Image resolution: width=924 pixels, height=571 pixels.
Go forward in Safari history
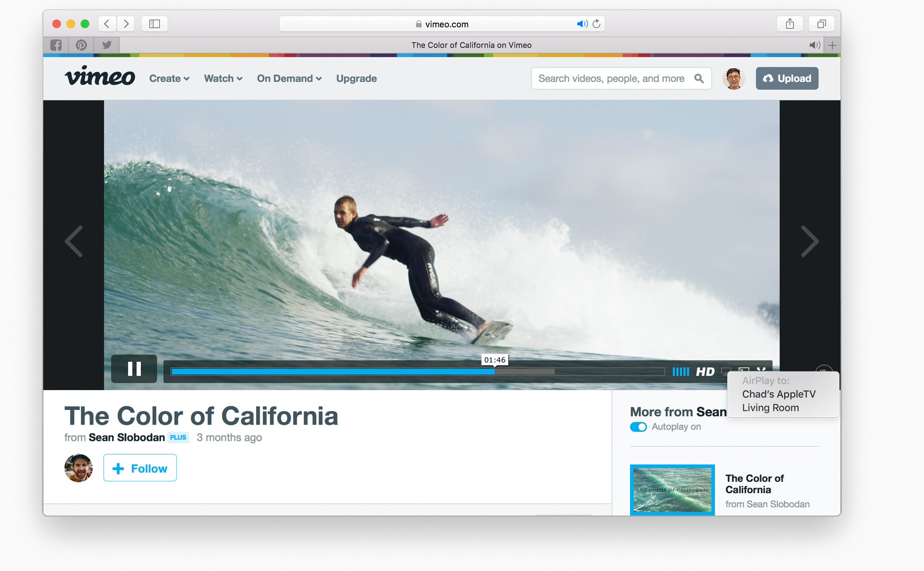(x=126, y=24)
